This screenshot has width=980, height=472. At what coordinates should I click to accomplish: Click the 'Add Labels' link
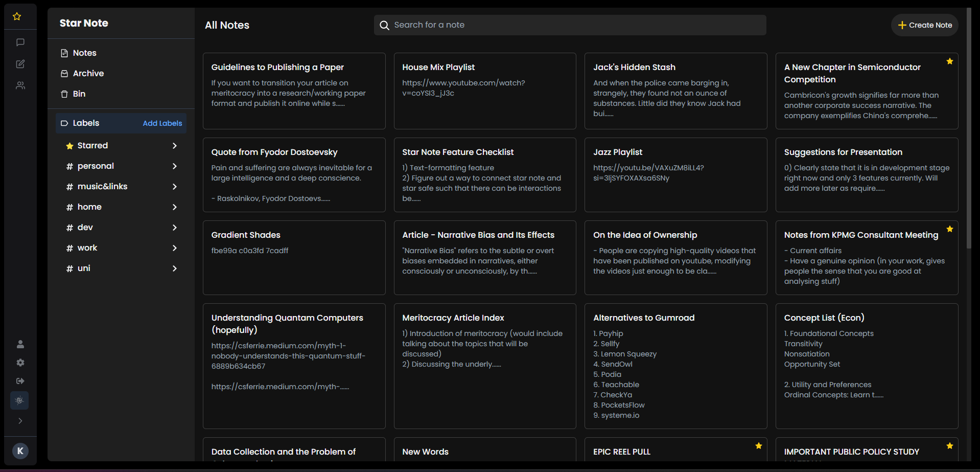click(162, 123)
